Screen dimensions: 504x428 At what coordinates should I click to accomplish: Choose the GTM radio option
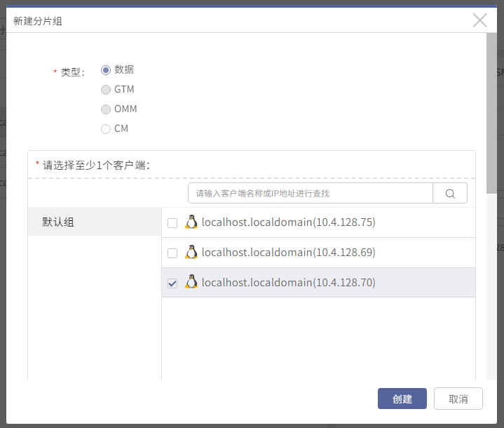106,90
